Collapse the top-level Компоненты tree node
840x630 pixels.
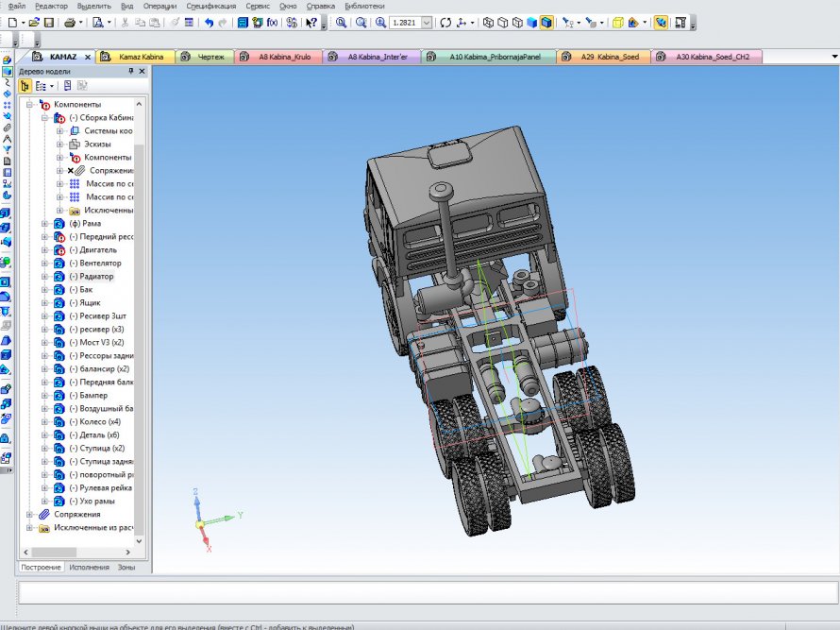(29, 105)
